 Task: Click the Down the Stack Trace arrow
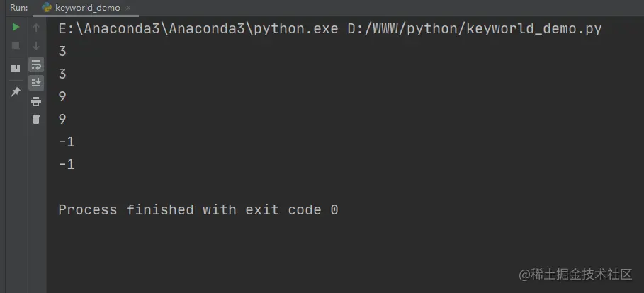tap(36, 45)
